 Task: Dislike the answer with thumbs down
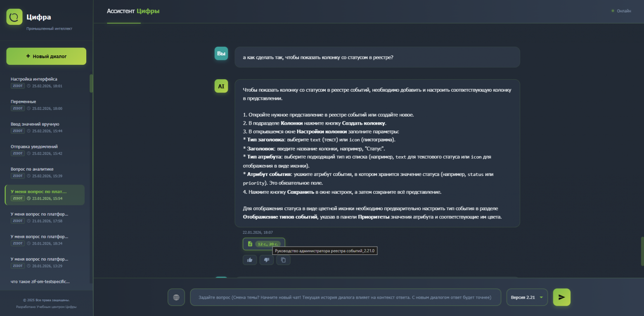267,260
